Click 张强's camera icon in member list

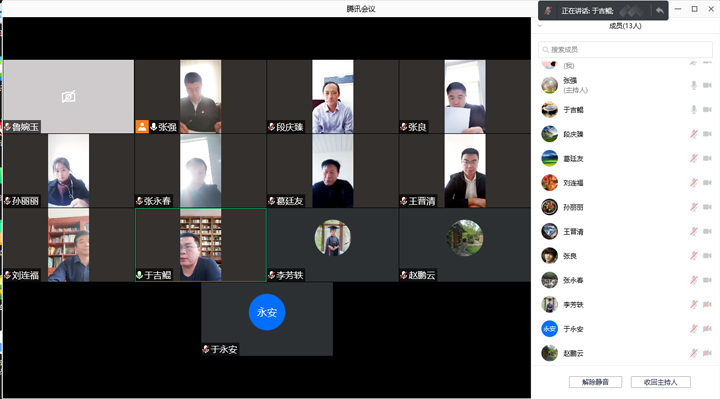point(707,85)
